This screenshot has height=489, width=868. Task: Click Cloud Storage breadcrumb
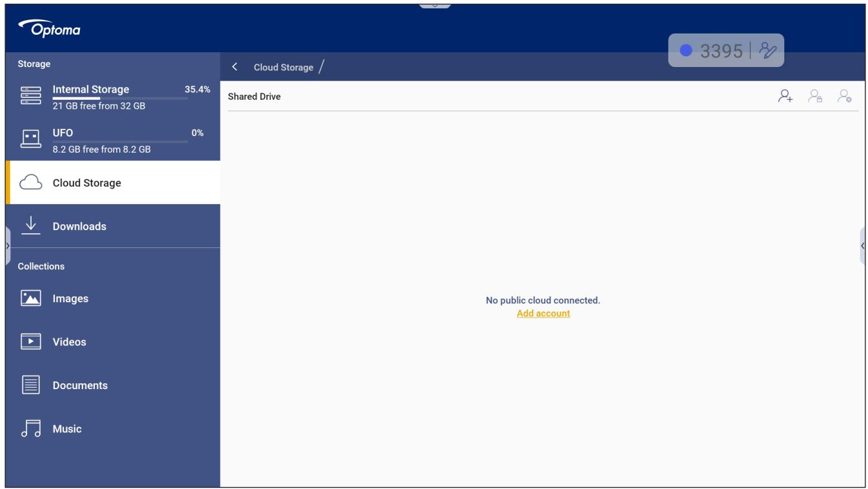(x=283, y=67)
